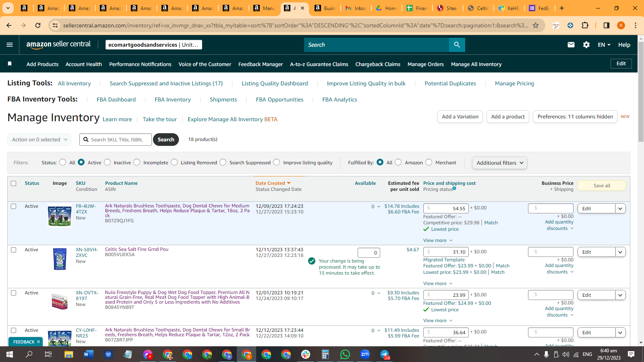Close the FEEDBACK tab with its X

point(38,342)
